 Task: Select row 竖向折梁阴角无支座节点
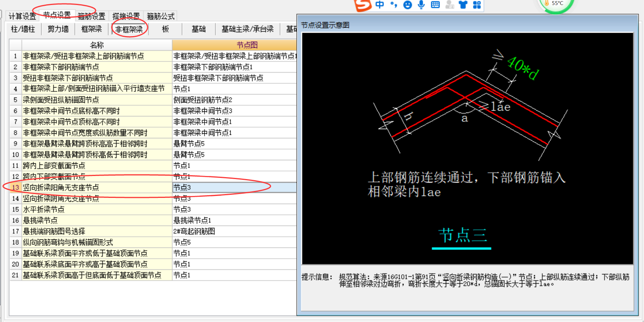click(x=97, y=199)
